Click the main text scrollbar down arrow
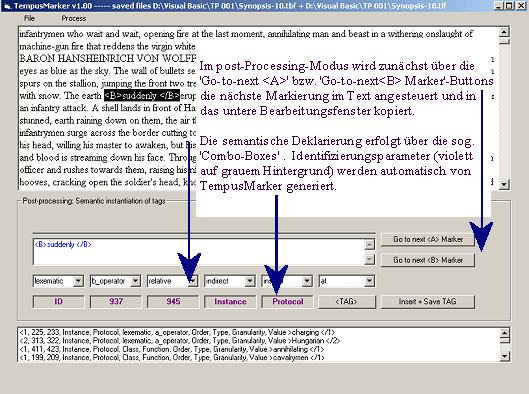The width and height of the screenshot is (529, 394). pyautogui.click(x=504, y=184)
